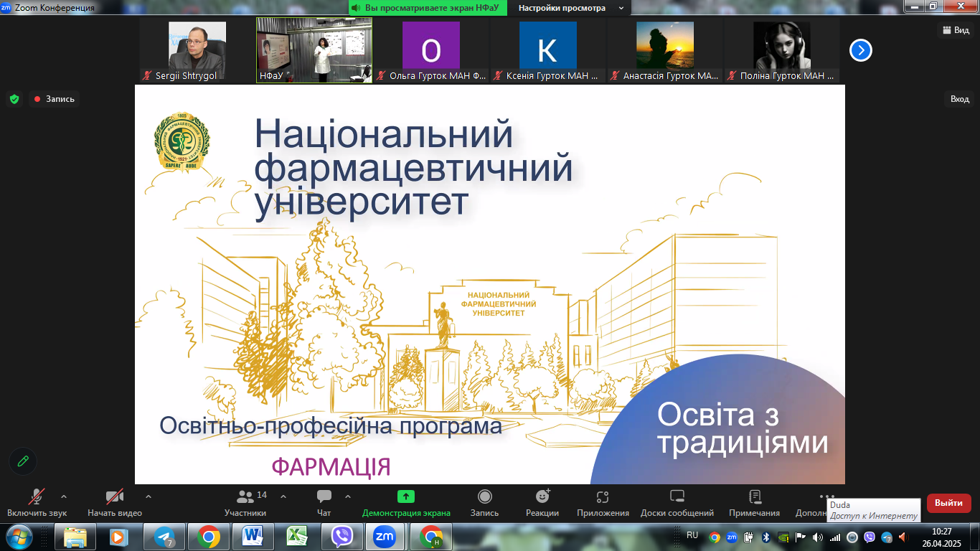This screenshot has width=980, height=551.
Task: Select Ольга Гурток МАН participant tile
Action: point(431,50)
